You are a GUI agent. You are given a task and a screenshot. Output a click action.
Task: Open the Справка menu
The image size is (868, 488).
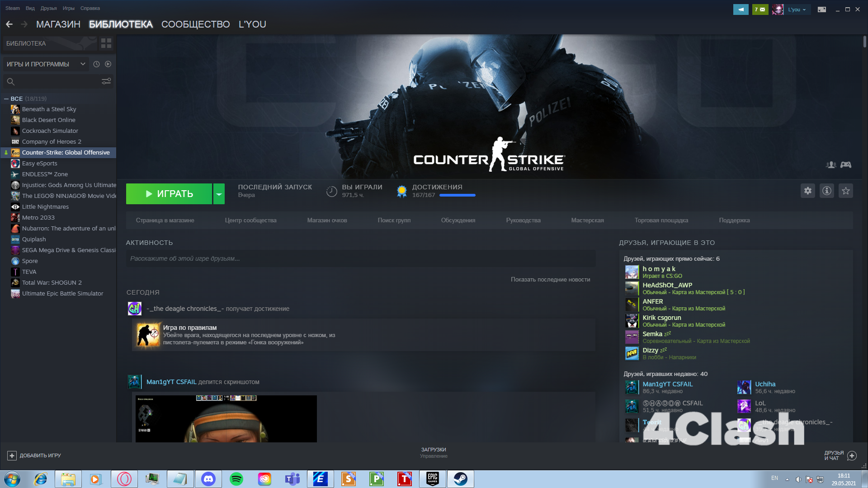pyautogui.click(x=90, y=8)
